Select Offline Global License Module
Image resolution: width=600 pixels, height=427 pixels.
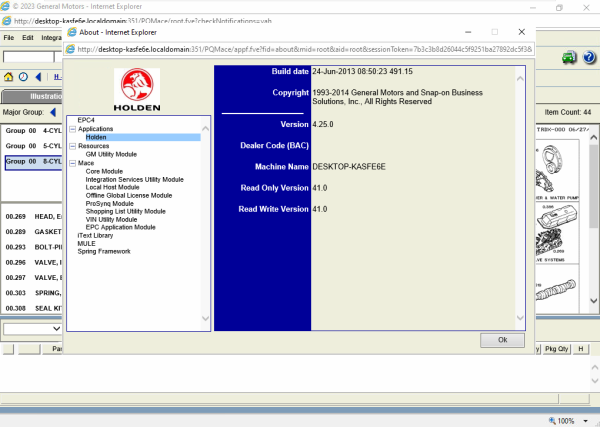[x=129, y=196]
